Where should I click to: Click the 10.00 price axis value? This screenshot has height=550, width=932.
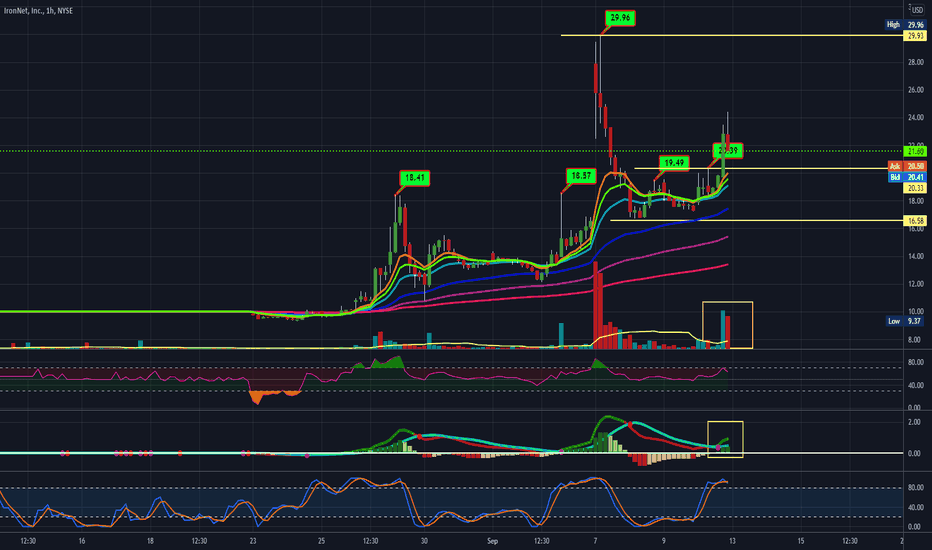pyautogui.click(x=915, y=312)
